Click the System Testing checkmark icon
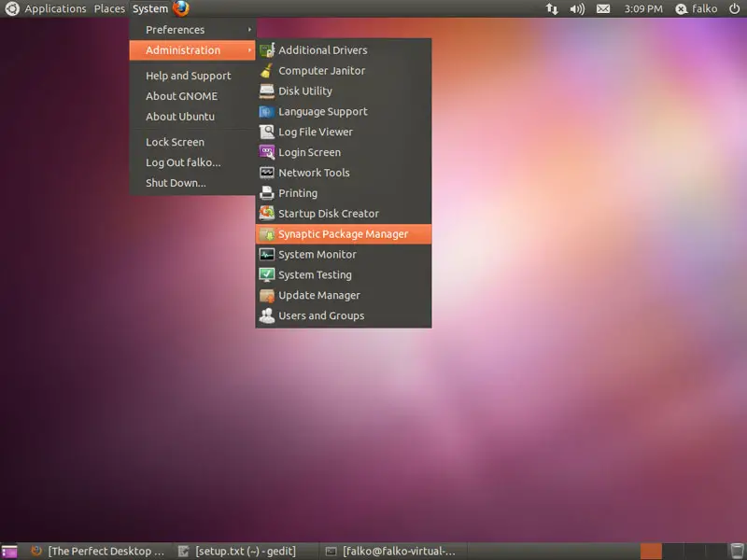This screenshot has width=747, height=560. 267,274
